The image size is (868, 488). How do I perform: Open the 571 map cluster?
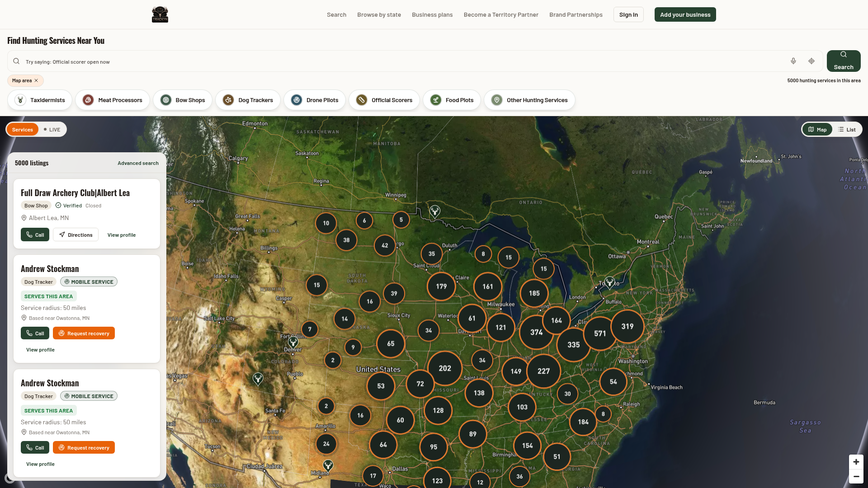coord(600,333)
